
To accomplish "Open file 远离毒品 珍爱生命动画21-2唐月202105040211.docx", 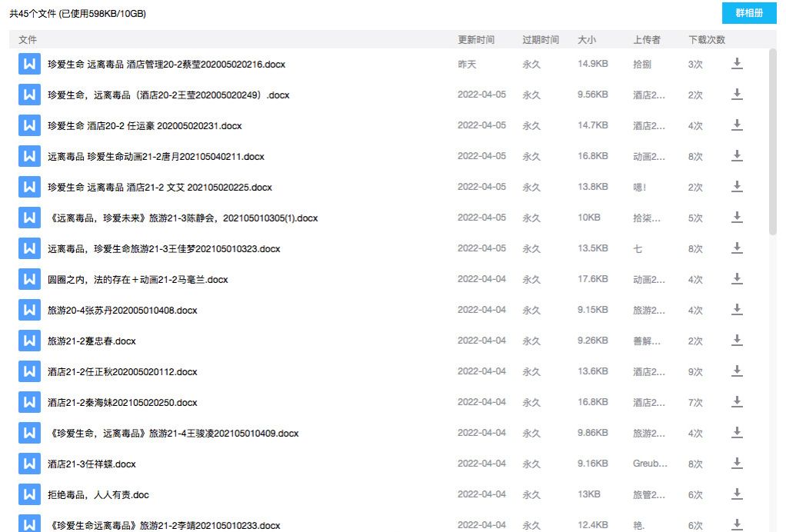I will pos(156,156).
